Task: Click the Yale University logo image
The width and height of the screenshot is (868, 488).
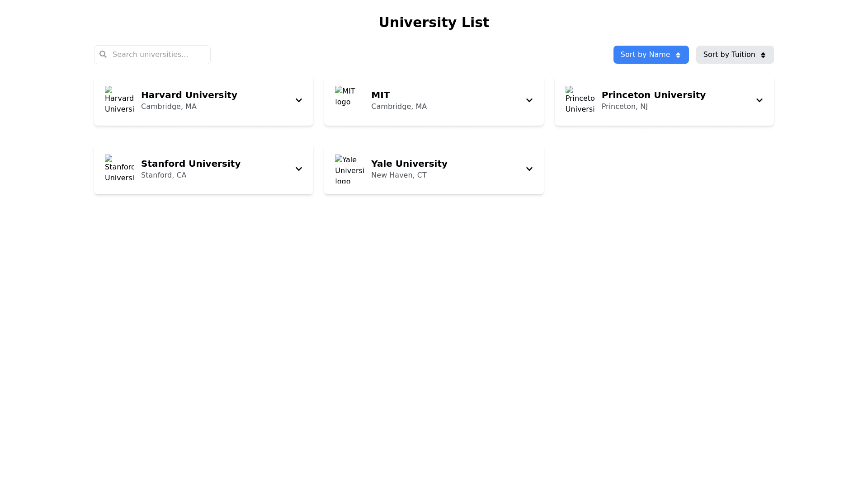Action: pyautogui.click(x=349, y=169)
